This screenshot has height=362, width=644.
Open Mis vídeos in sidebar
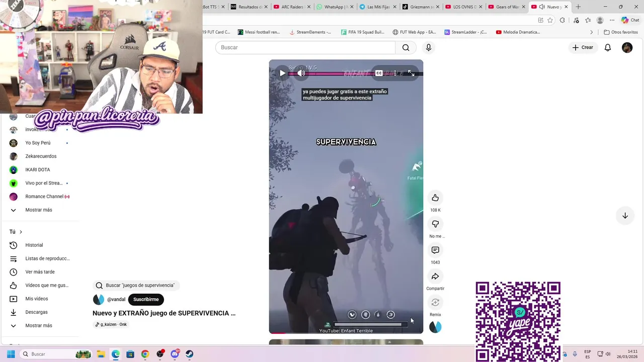[40, 299]
